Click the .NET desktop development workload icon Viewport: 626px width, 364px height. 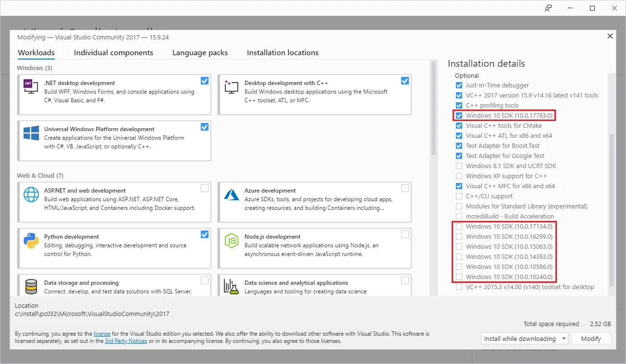pos(31,86)
